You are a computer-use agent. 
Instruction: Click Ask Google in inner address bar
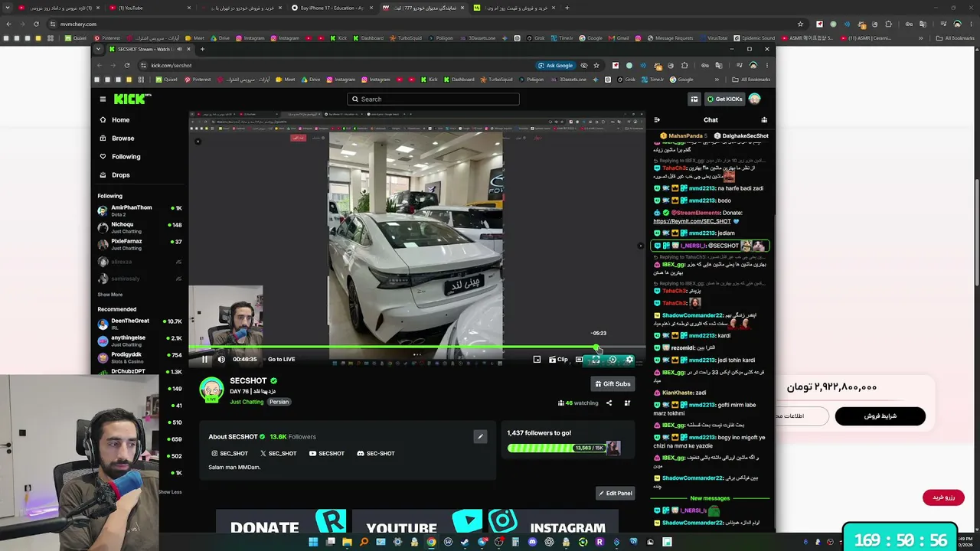point(555,65)
